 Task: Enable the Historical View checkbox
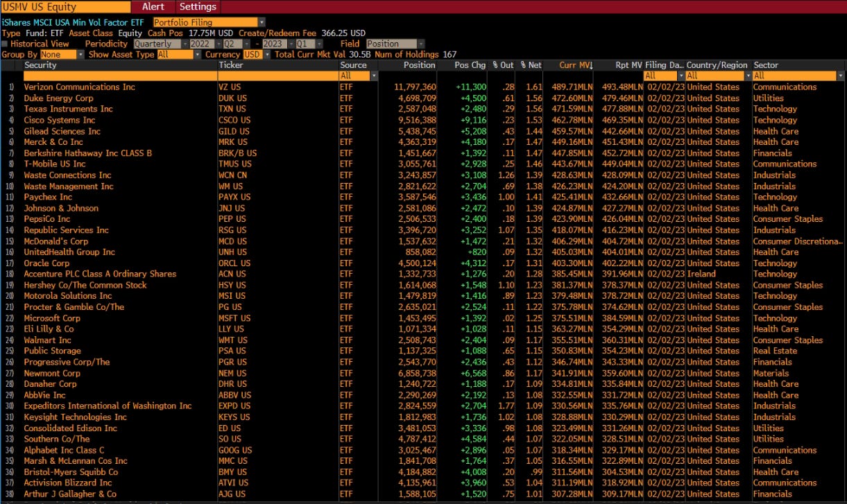pos(5,44)
